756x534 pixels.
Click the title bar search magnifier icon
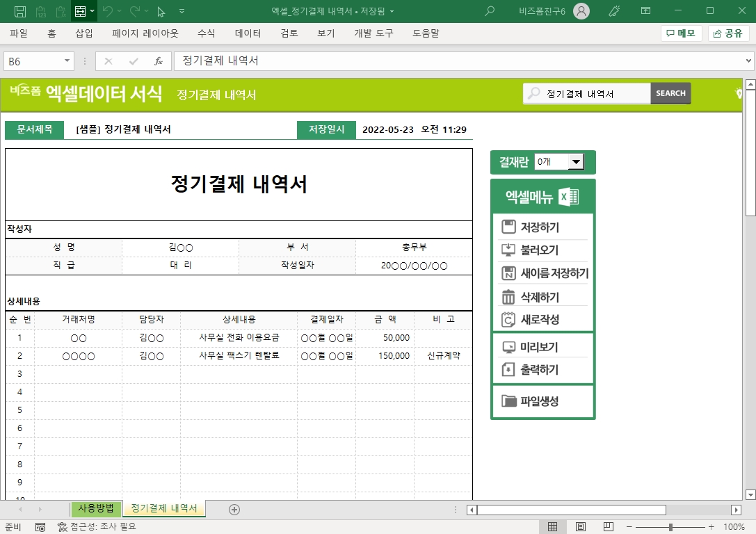490,11
